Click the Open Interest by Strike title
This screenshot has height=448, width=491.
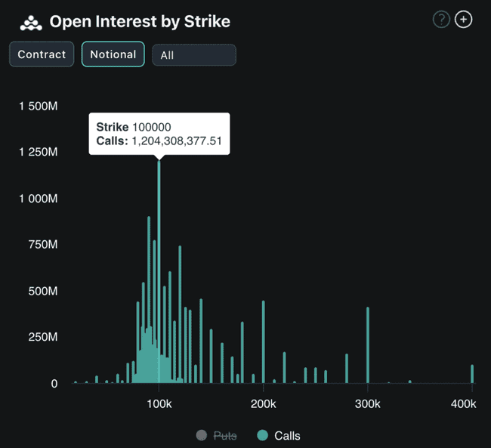tap(140, 21)
